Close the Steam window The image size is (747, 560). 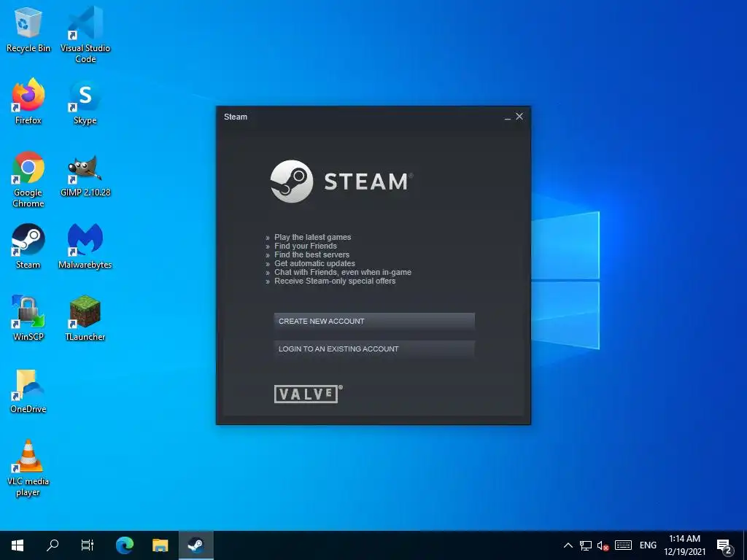(x=519, y=116)
